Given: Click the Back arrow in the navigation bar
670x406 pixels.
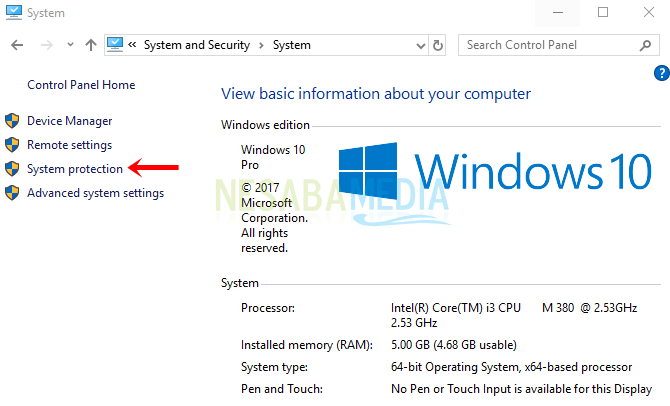Looking at the screenshot, I should [18, 45].
